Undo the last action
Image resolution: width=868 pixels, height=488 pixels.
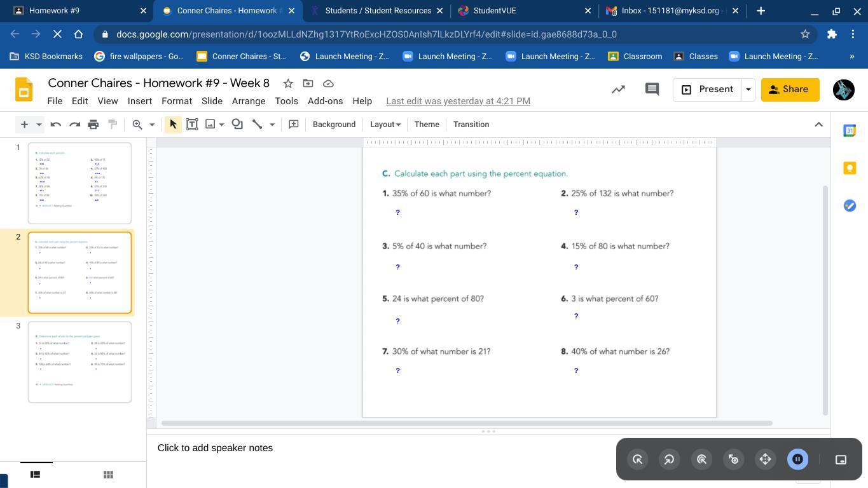pyautogui.click(x=56, y=125)
